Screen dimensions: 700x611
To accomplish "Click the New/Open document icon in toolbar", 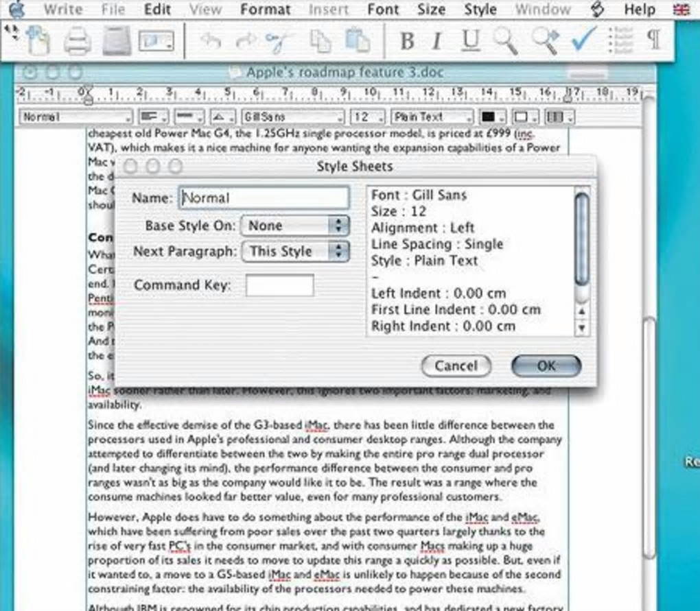I will point(38,40).
